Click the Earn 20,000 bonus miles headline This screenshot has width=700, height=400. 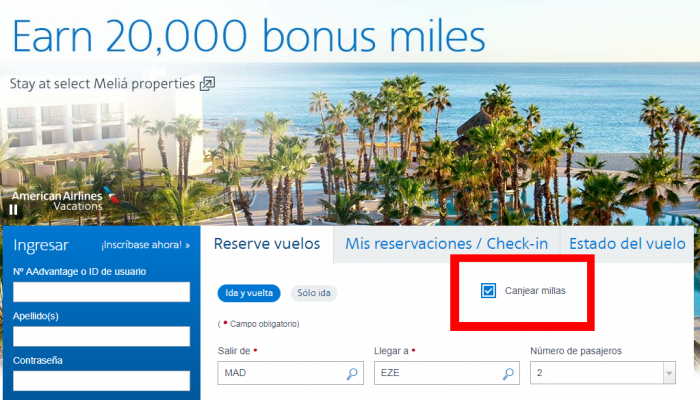pyautogui.click(x=249, y=36)
